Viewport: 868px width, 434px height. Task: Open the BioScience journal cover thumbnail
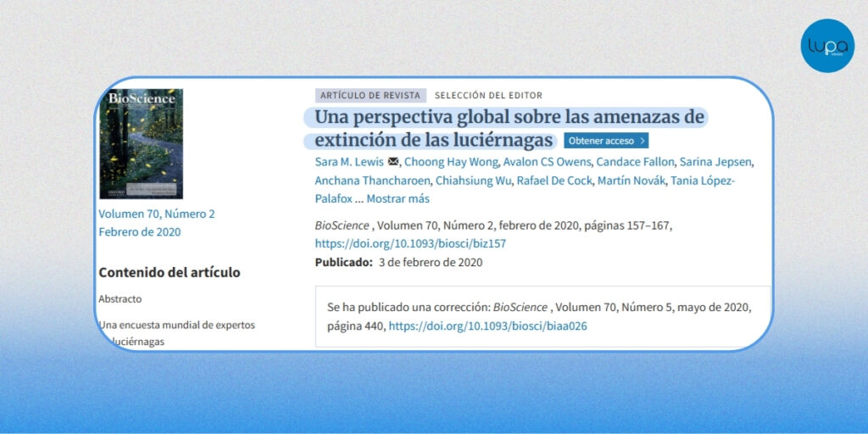(141, 143)
